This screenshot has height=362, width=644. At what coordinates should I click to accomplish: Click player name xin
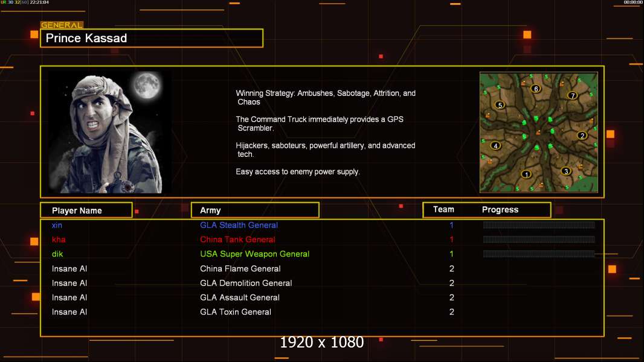(57, 225)
